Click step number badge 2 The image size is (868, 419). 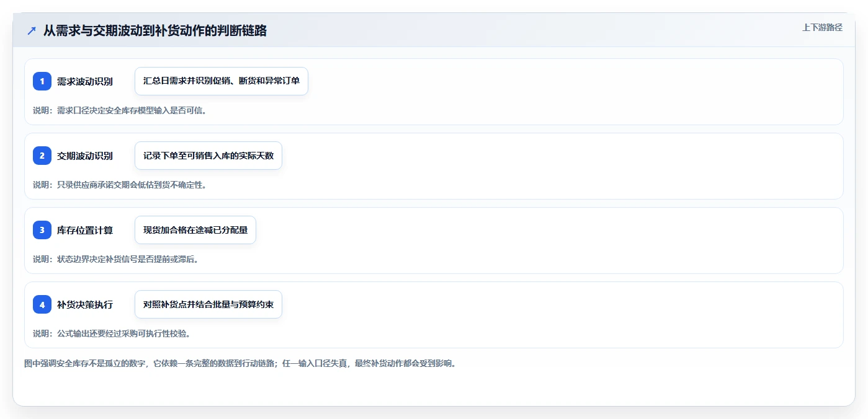[42, 156]
